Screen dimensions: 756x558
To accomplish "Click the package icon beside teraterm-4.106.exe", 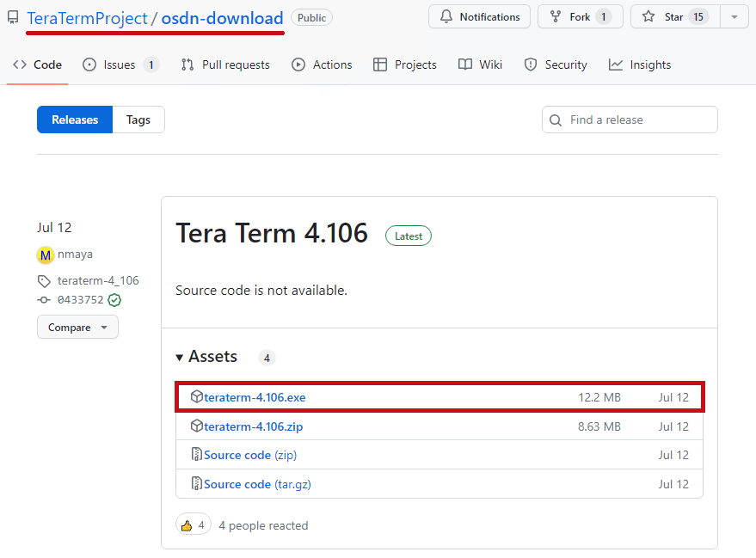I will 197,396.
